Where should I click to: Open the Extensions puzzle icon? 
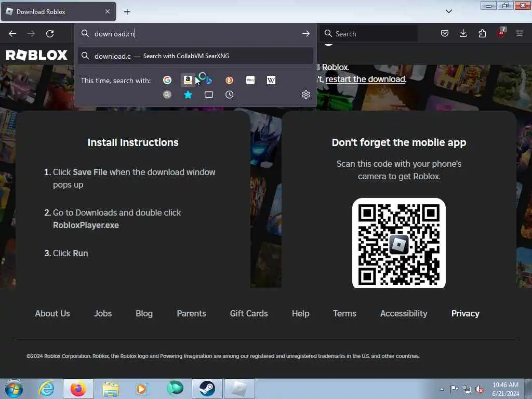pyautogui.click(x=482, y=33)
